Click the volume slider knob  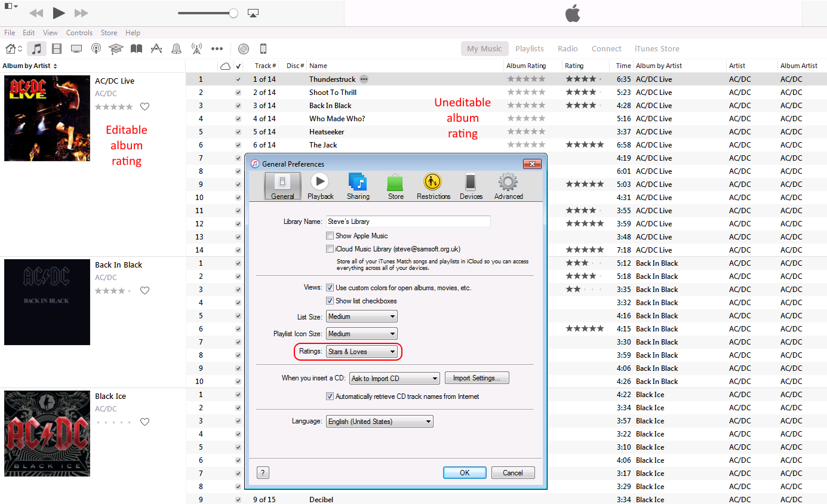pos(233,13)
